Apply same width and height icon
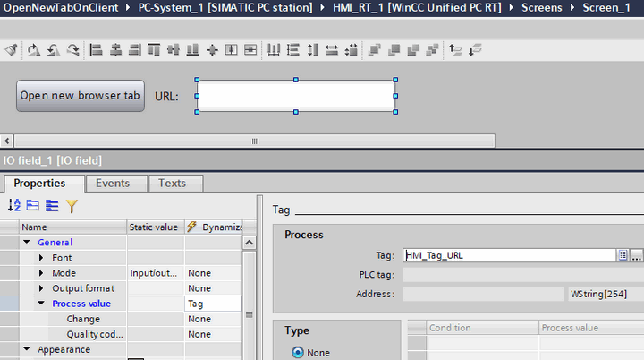Image resolution: width=644 pixels, height=360 pixels. (x=352, y=50)
